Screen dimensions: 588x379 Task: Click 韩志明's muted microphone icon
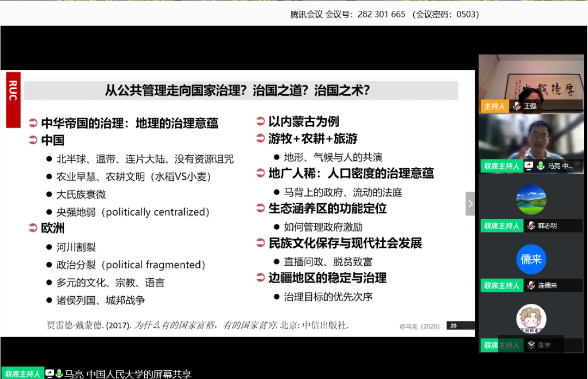530,225
